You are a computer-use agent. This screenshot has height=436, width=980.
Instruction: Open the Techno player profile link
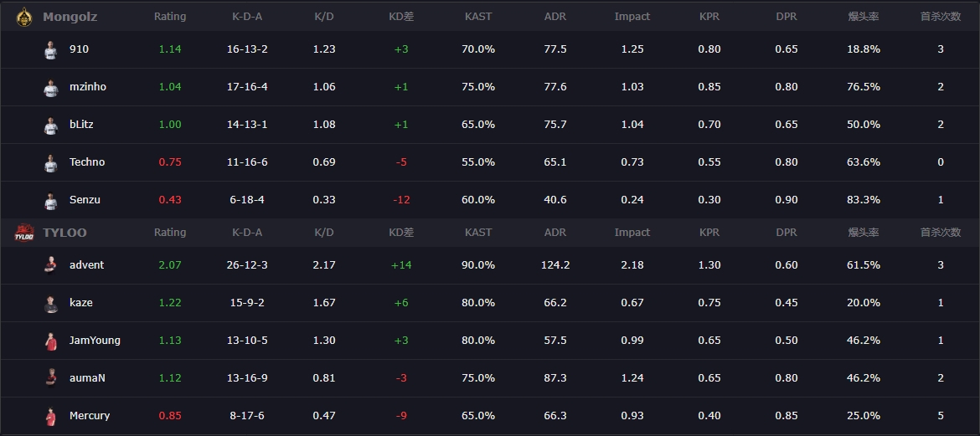click(87, 162)
